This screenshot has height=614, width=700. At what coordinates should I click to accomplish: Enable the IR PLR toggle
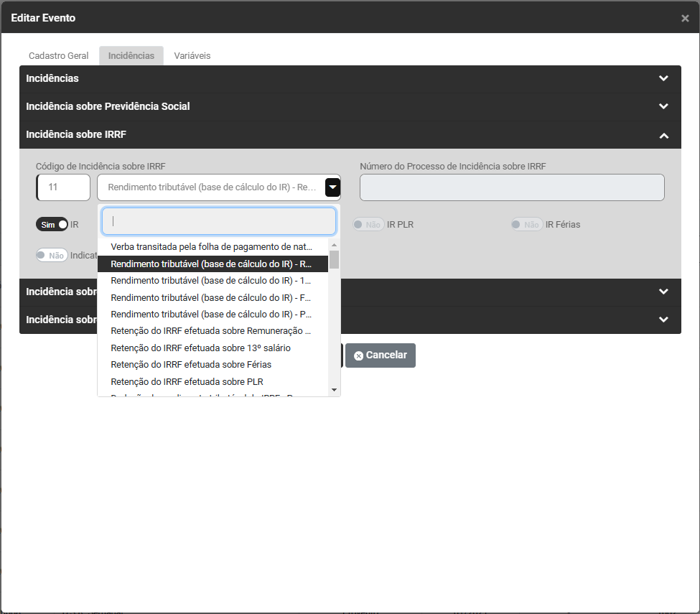click(x=368, y=225)
